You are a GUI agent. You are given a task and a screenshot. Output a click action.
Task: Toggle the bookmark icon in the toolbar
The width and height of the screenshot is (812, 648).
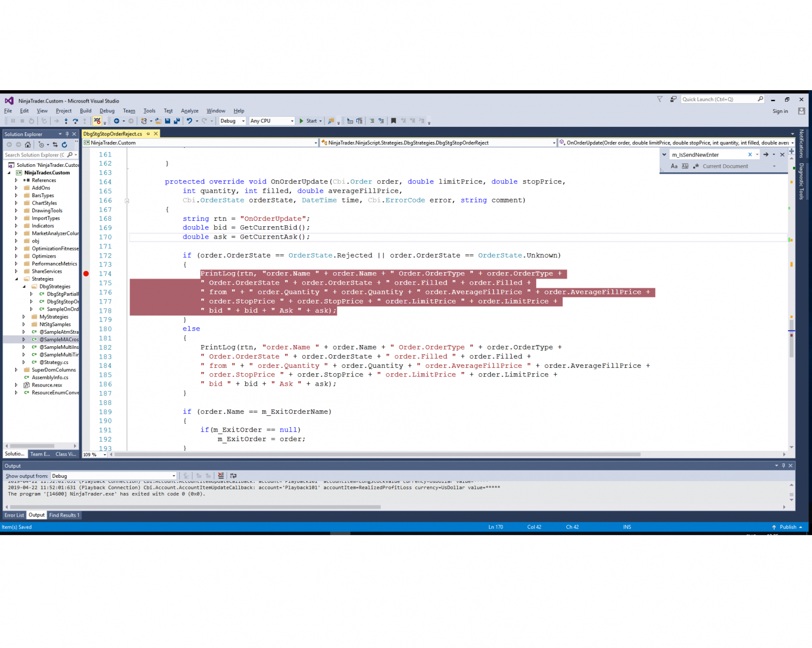click(x=394, y=121)
